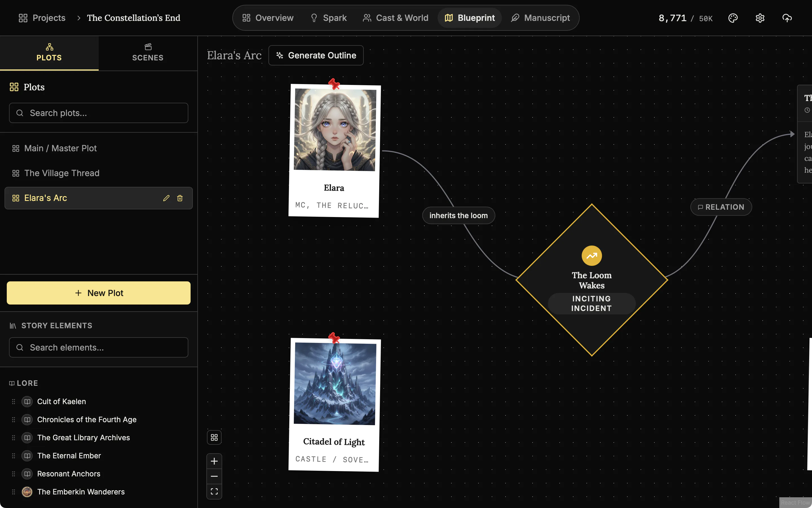Select The Village Thread plot
Screen dimensions: 812x508
tap(99, 173)
